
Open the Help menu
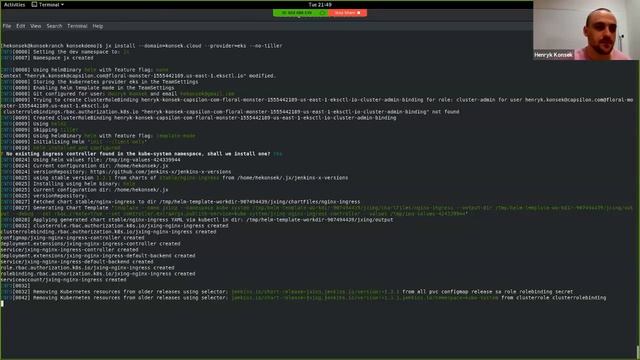point(98,26)
